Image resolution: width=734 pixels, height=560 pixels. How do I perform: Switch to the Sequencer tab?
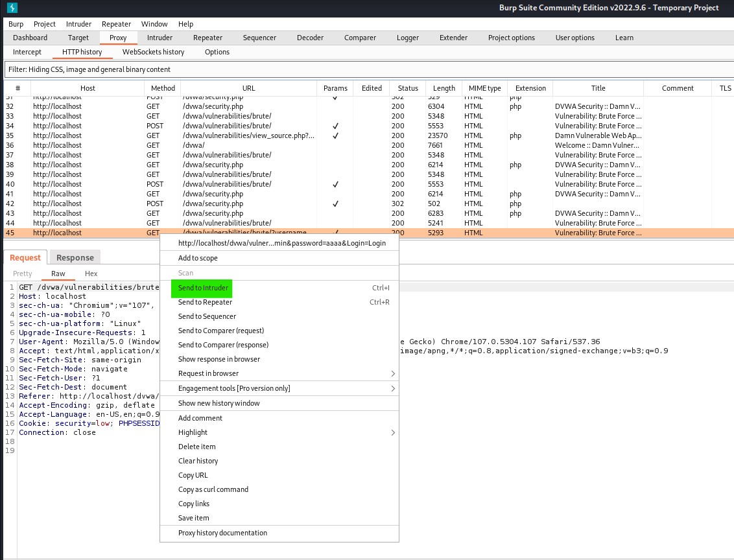(259, 38)
